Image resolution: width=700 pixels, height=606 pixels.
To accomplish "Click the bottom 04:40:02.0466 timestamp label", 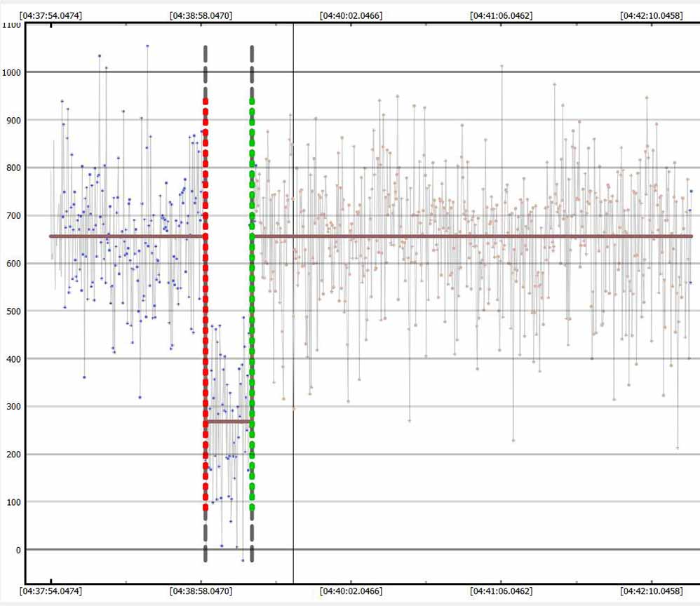I will pos(351,591).
